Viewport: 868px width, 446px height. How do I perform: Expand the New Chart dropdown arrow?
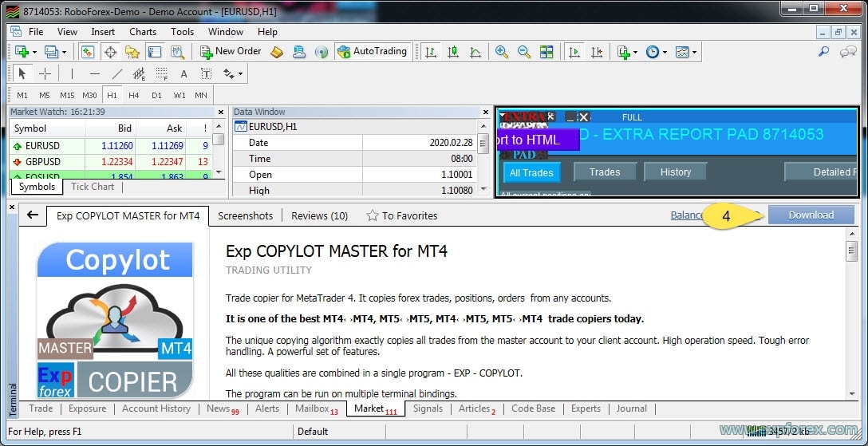(x=34, y=53)
